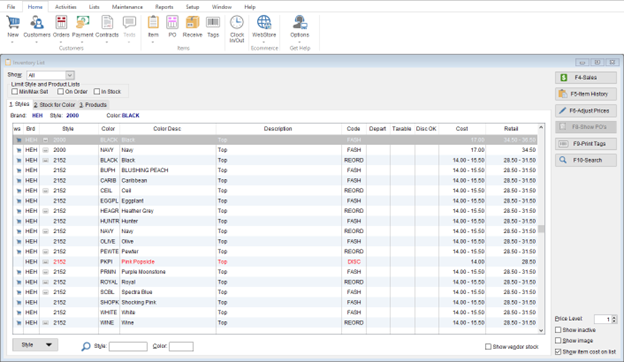624x362 pixels.
Task: Open the Customers ribbon icon
Action: 37,23
